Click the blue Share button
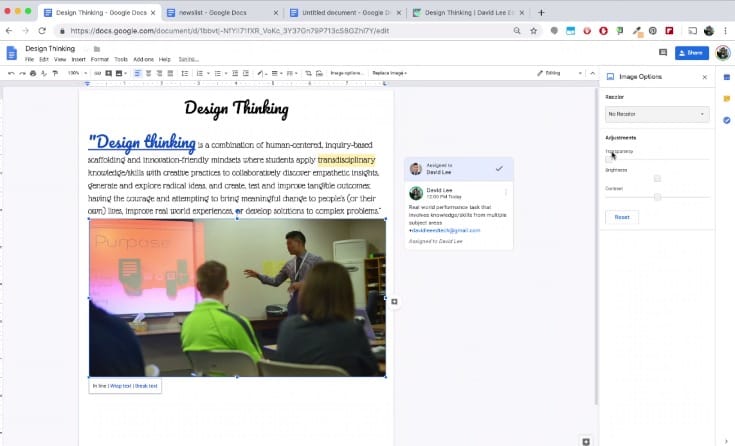The height and width of the screenshot is (446, 735). 692,53
